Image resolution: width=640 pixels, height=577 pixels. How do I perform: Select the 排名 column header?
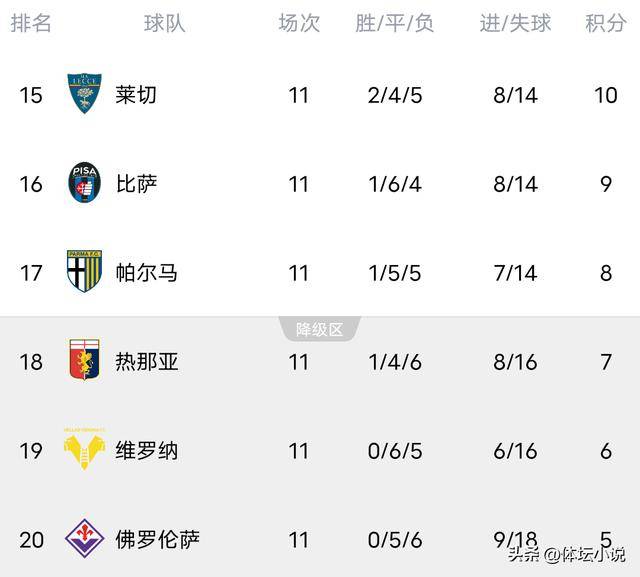click(x=31, y=23)
